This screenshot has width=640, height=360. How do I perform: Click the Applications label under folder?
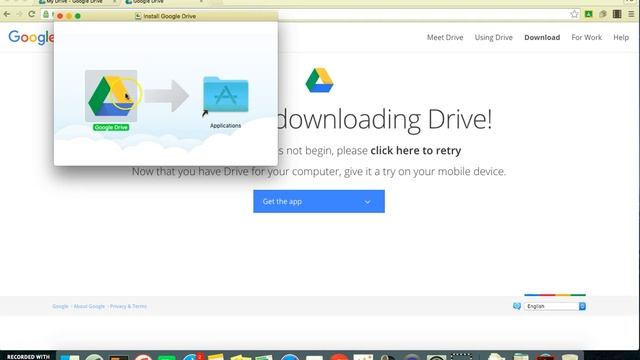tap(225, 125)
